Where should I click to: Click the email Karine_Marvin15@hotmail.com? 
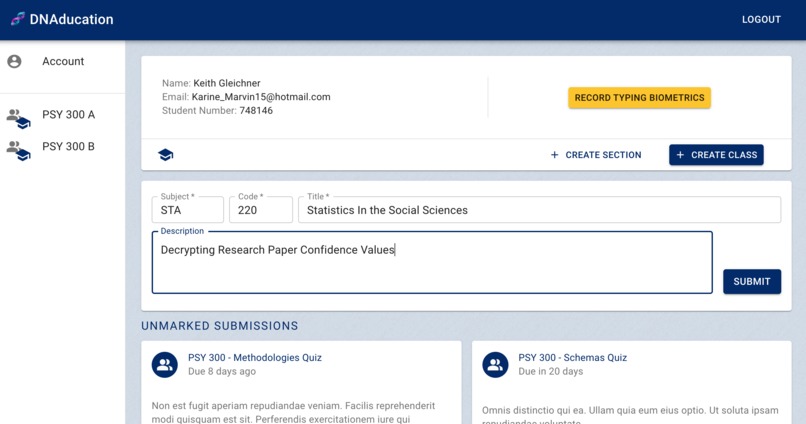(x=261, y=97)
